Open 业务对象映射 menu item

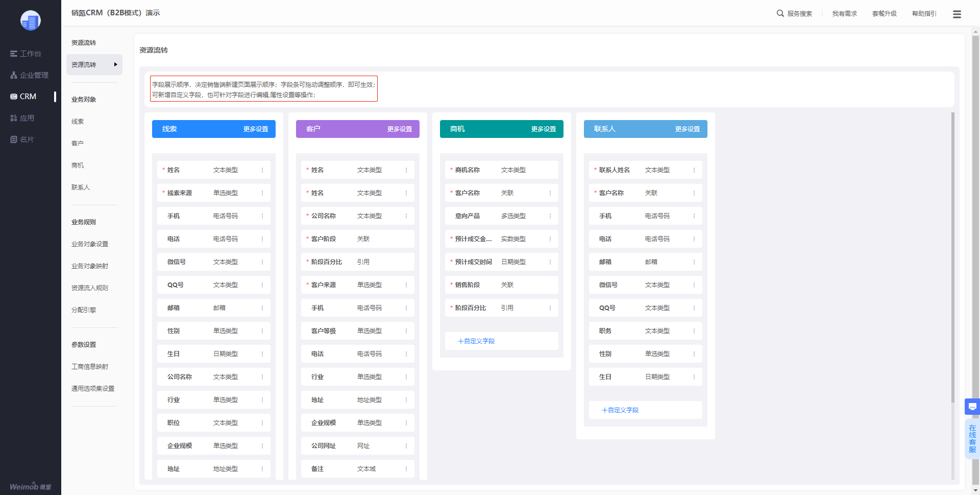pos(90,266)
